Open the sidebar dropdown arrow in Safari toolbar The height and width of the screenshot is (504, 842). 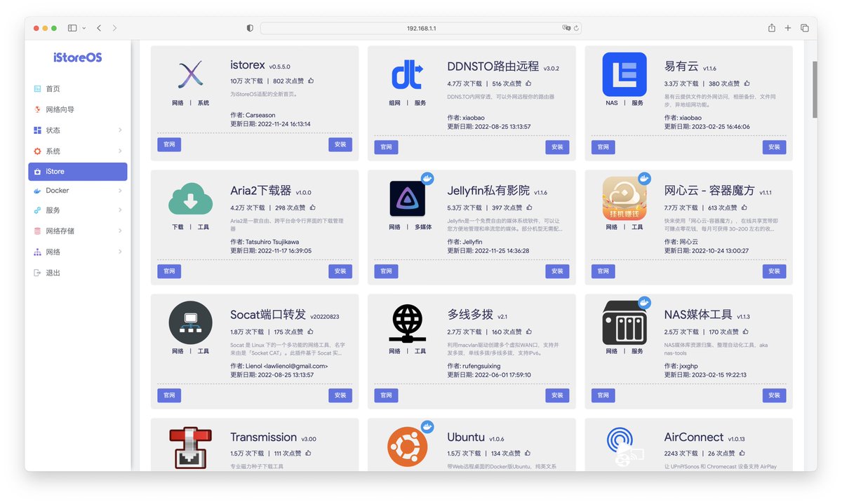[x=84, y=28]
